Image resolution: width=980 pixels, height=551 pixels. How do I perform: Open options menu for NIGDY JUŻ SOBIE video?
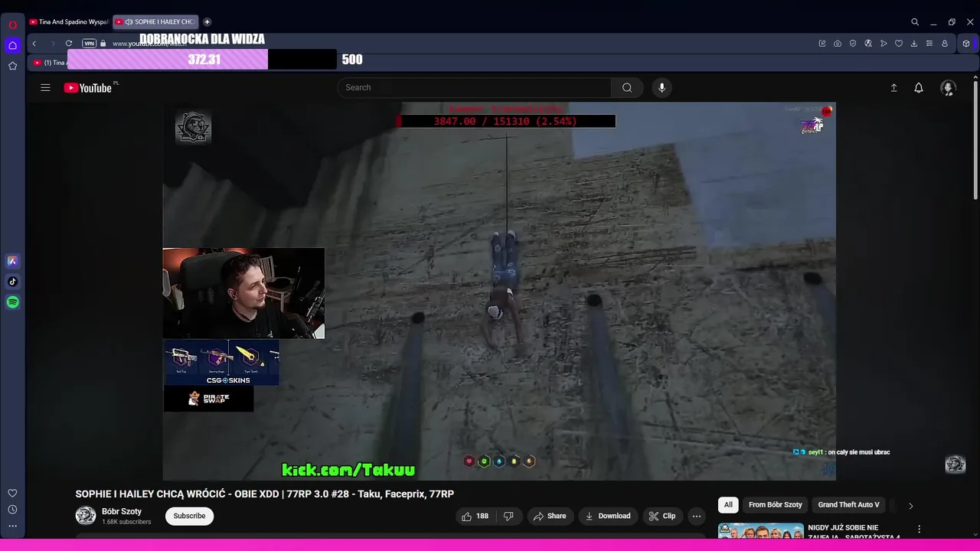(x=919, y=529)
